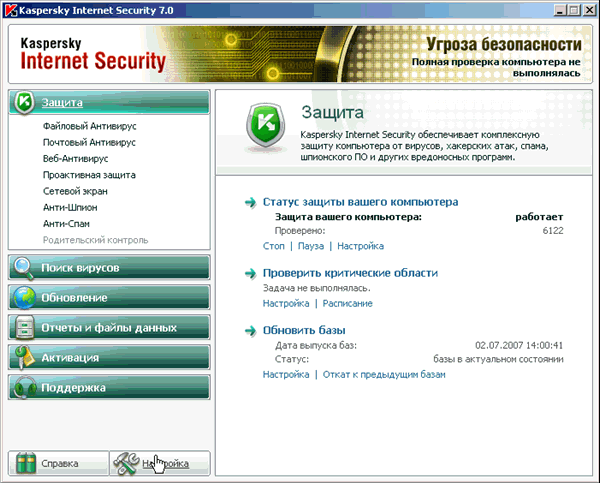Click the Активация section icon
600x483 pixels.
click(25, 358)
